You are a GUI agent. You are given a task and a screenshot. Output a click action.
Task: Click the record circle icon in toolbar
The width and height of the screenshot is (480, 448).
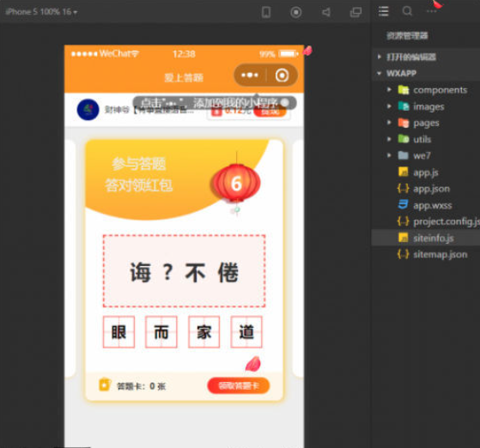click(295, 12)
